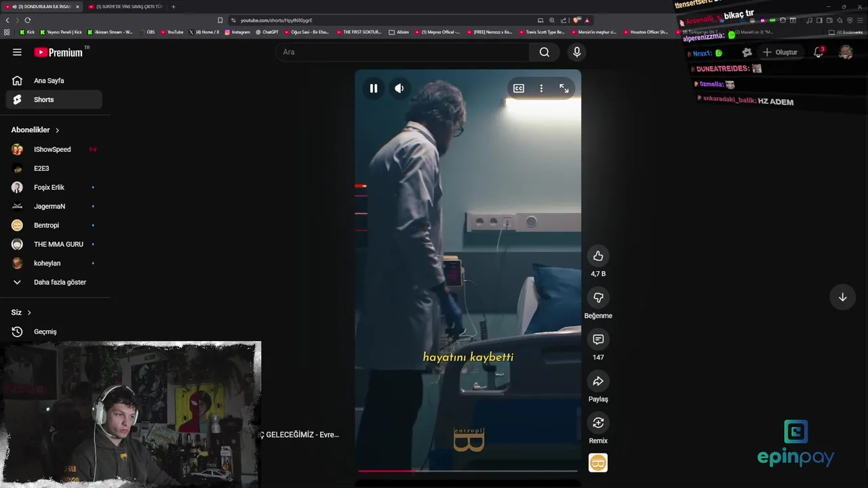Screen dimensions: 868x488
Task: Expand the Abonelikler section
Action: (x=35, y=129)
